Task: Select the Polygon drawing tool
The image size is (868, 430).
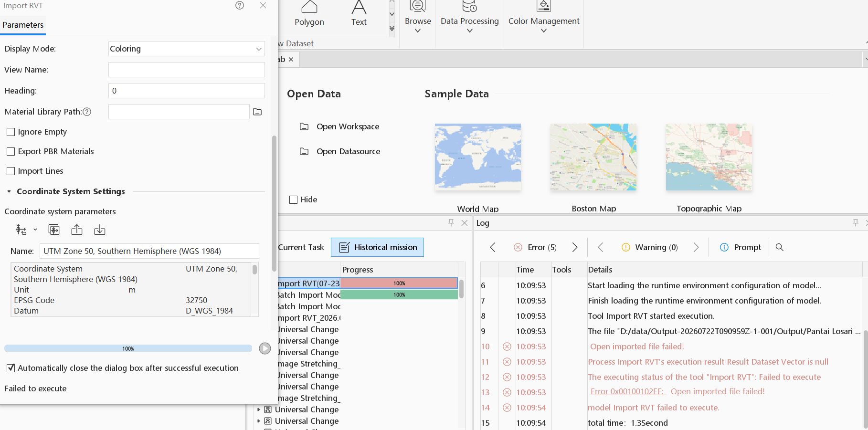Action: tap(309, 14)
